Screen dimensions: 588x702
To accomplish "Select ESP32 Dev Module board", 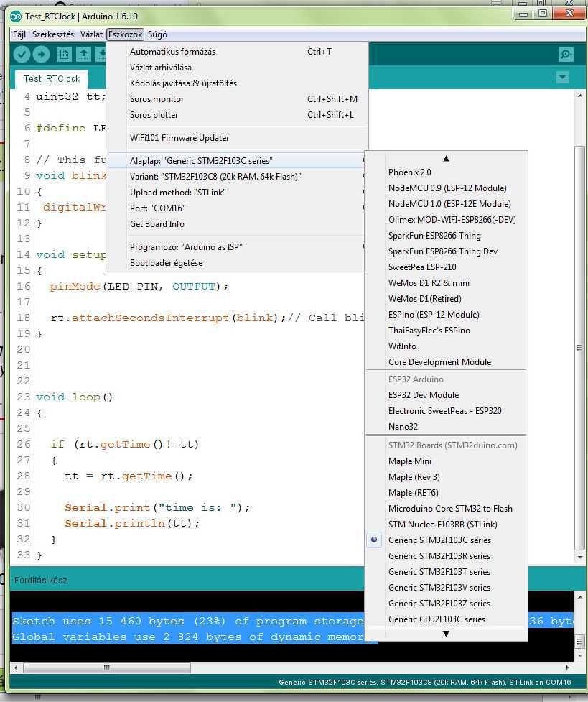I will (446, 395).
